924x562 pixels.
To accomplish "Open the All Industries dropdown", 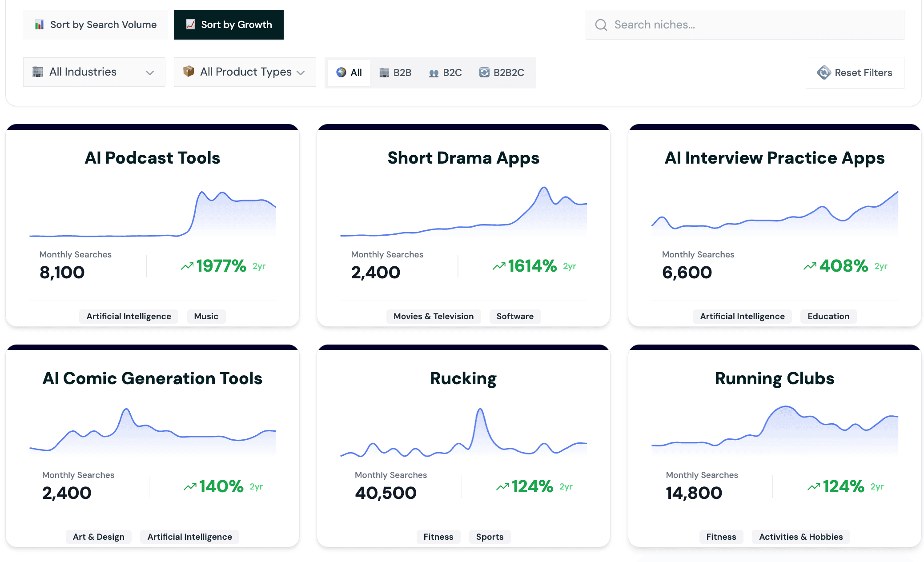I will (x=94, y=72).
